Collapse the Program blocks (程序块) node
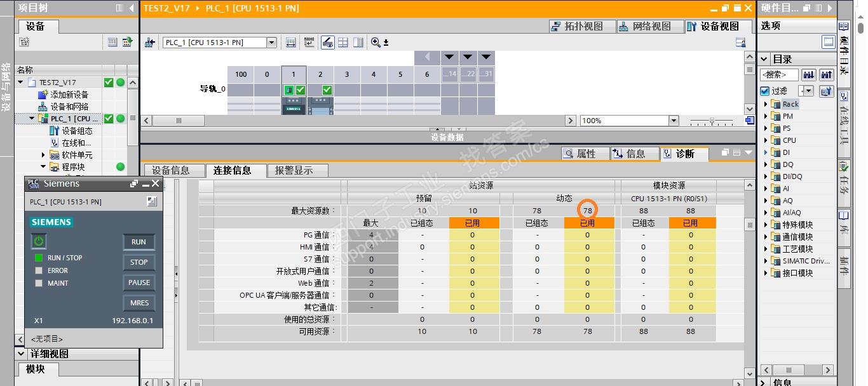 (44, 167)
